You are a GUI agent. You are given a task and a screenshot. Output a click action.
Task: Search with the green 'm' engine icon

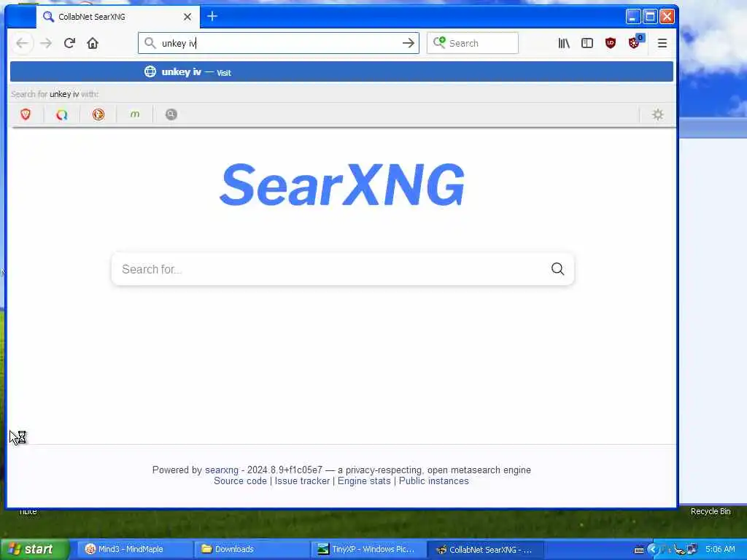click(x=135, y=114)
